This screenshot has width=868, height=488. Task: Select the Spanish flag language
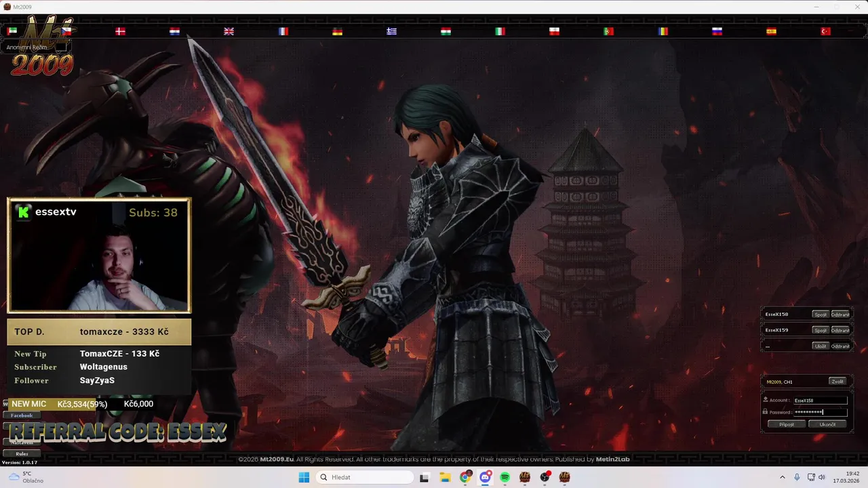click(x=772, y=31)
